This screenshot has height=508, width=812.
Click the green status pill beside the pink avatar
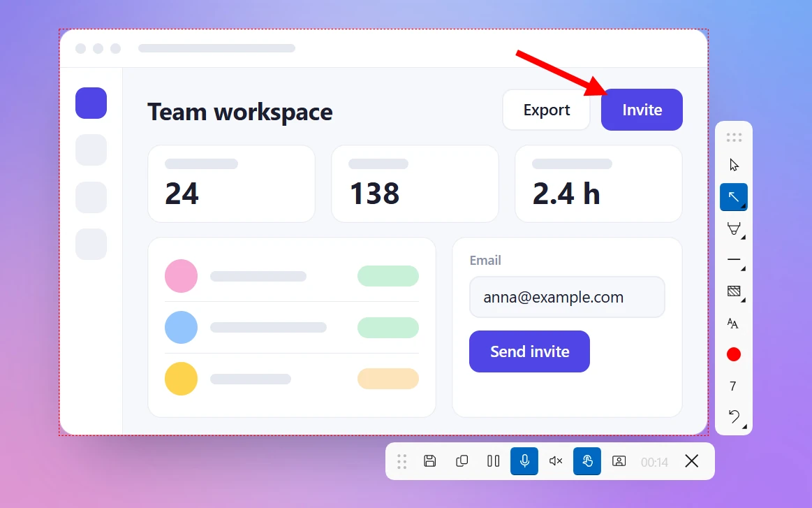pos(388,276)
